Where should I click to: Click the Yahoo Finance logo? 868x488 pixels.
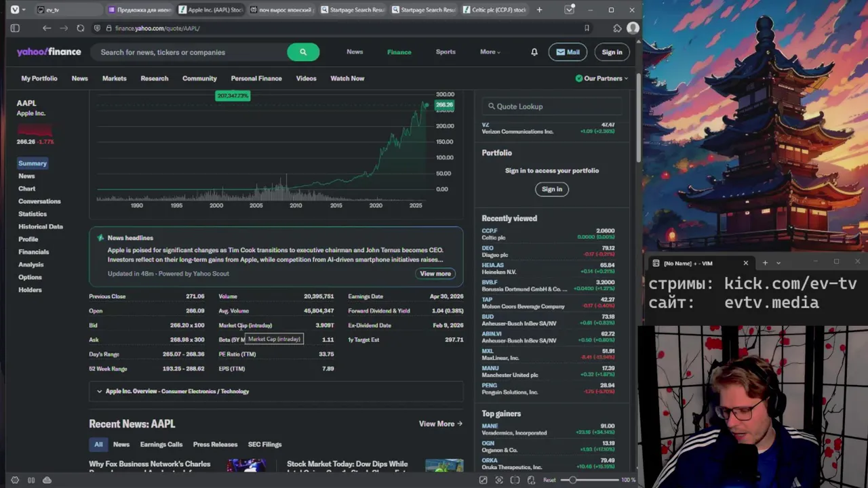(49, 52)
